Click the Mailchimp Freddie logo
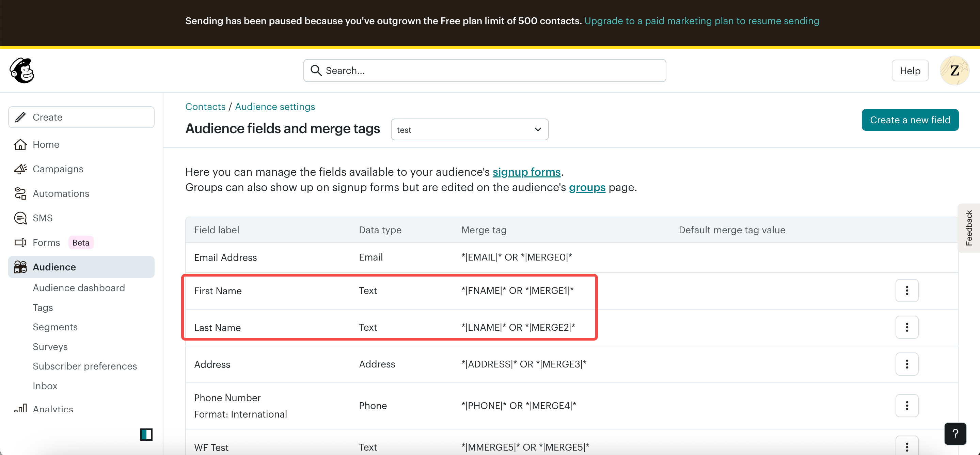 pos(22,70)
